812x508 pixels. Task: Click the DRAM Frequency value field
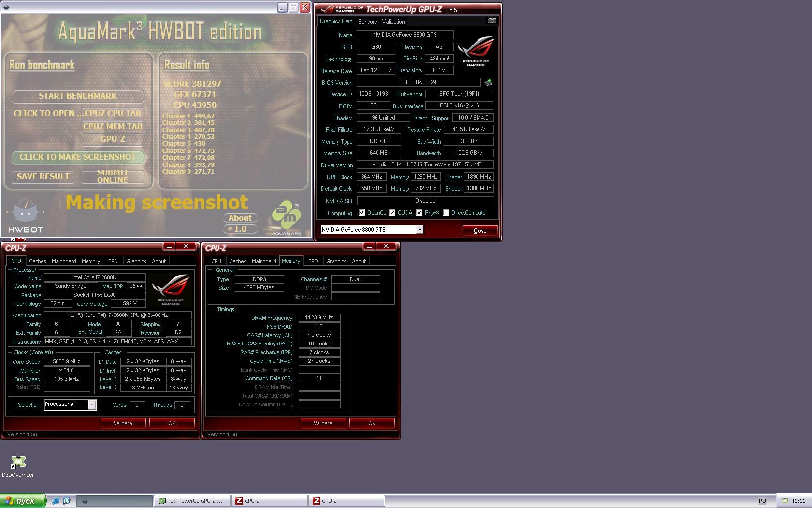click(x=319, y=318)
